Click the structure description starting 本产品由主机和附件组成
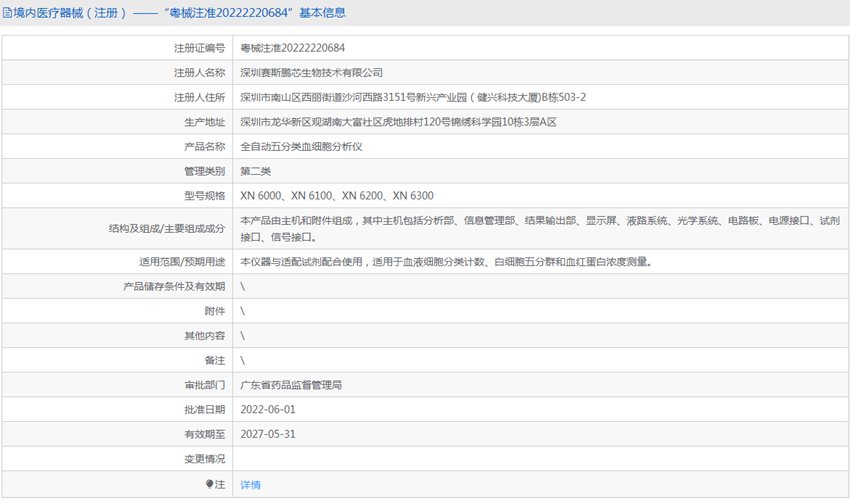850x500 pixels. [540, 229]
